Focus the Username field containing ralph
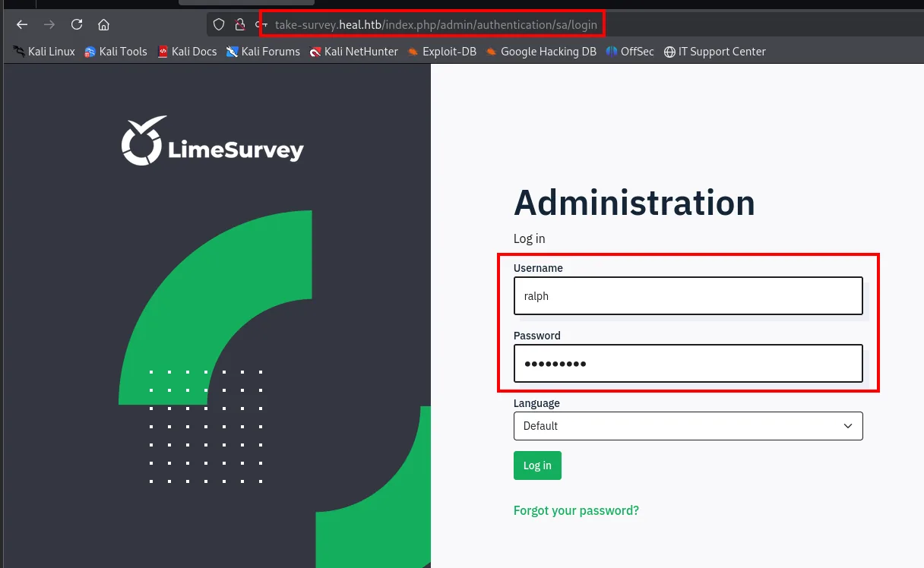 (688, 296)
